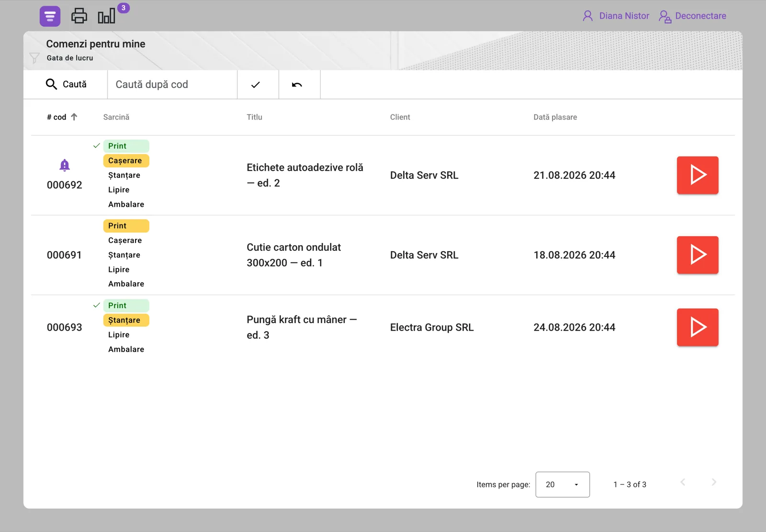Click the Cașerare task tag on order 000692
This screenshot has height=532, width=766.
pyautogui.click(x=126, y=161)
